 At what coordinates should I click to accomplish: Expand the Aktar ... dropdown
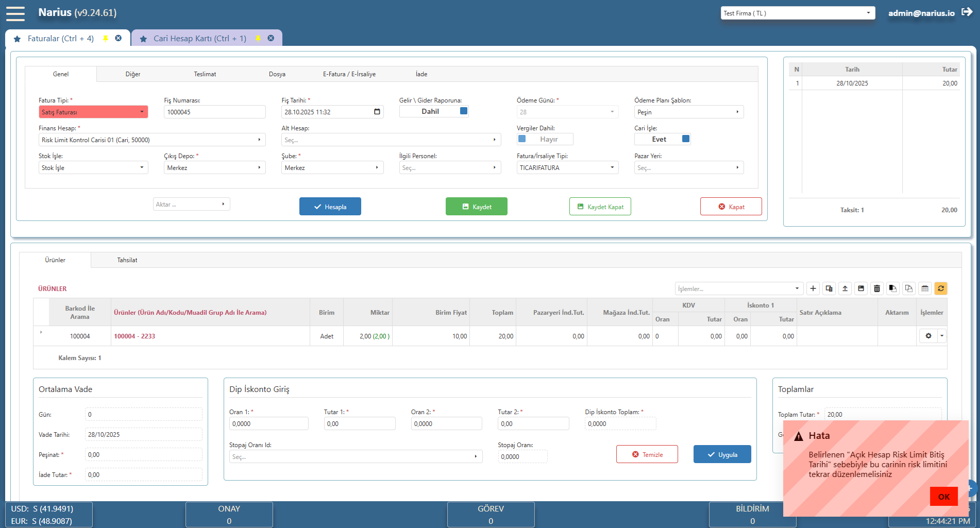[191, 204]
